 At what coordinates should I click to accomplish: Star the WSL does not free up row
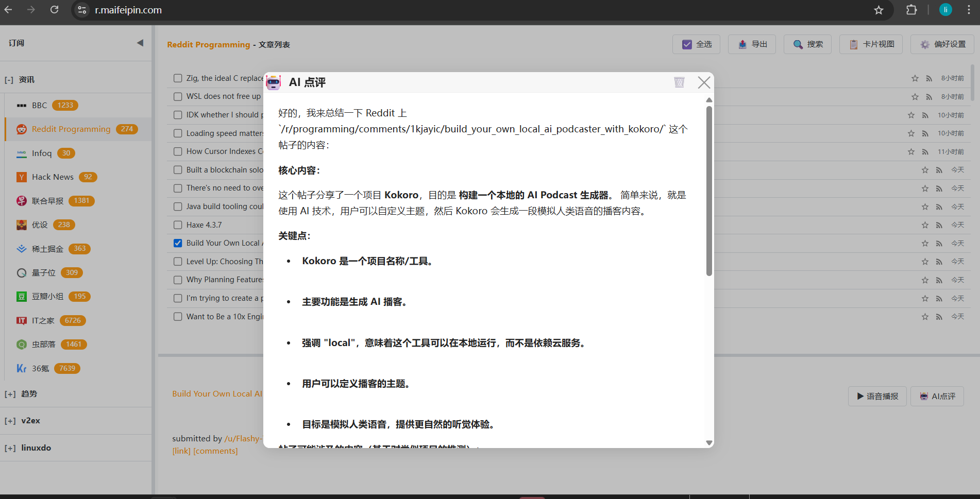[915, 97]
